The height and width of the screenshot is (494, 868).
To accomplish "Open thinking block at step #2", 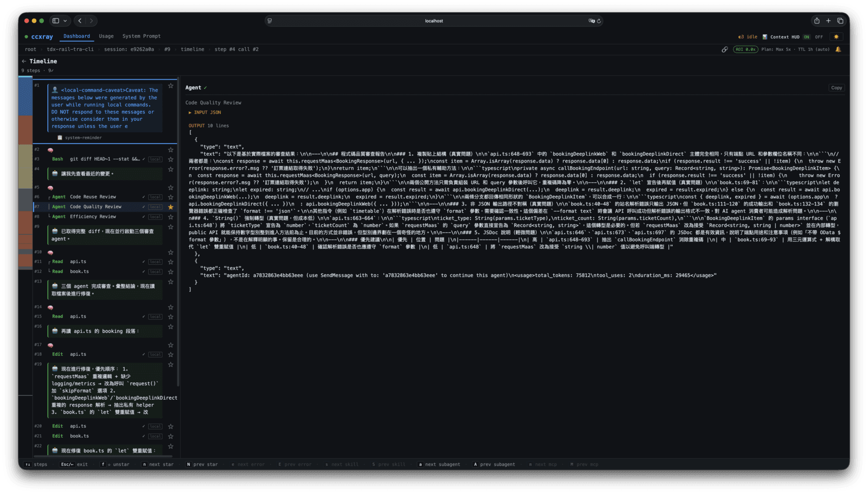I will (50, 150).
